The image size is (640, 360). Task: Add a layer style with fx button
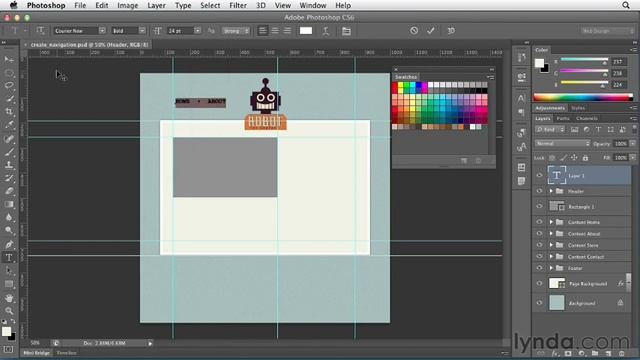tap(555, 353)
